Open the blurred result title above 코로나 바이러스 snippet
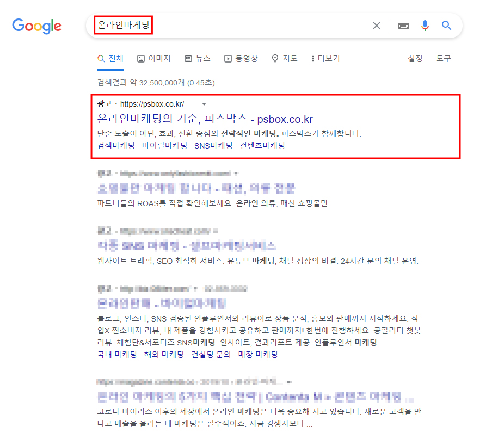This screenshot has height=445, width=504. pos(255,397)
